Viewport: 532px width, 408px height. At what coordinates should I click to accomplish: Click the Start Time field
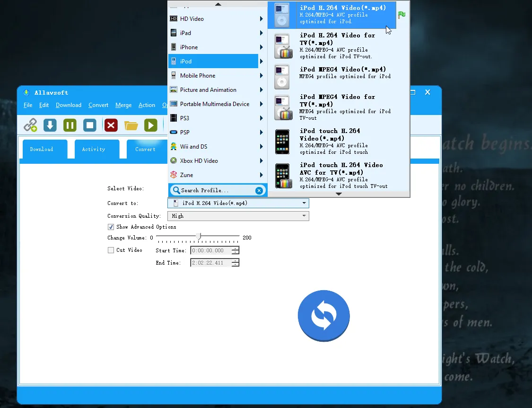point(211,250)
